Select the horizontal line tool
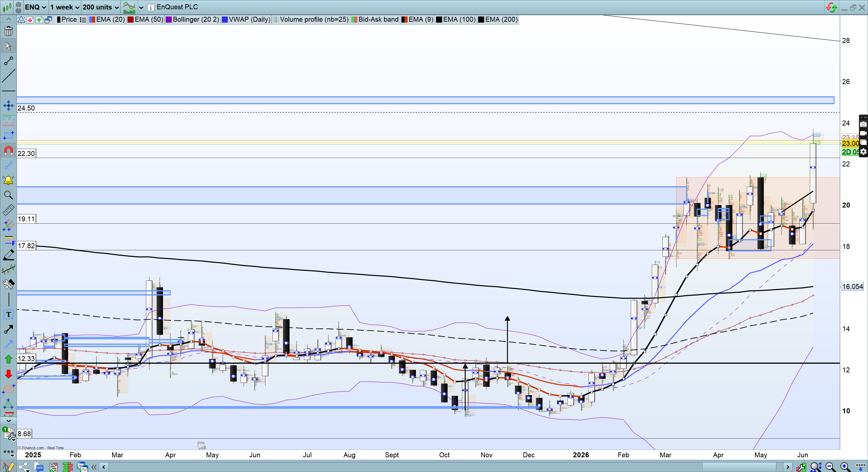 point(8,91)
